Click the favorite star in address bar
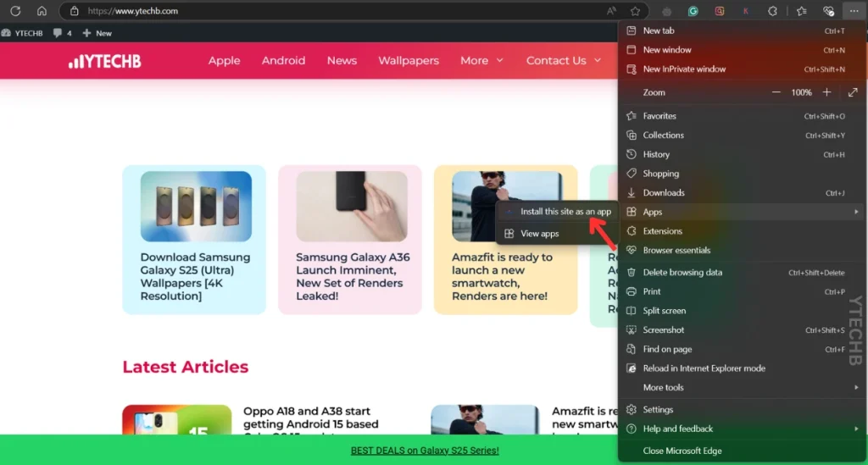The width and height of the screenshot is (868, 465). pyautogui.click(x=635, y=11)
